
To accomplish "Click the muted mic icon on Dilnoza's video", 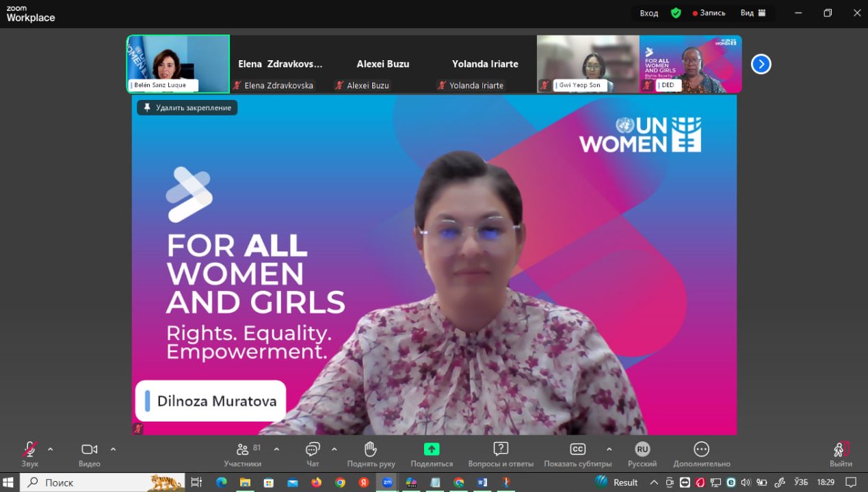I will (138, 428).
